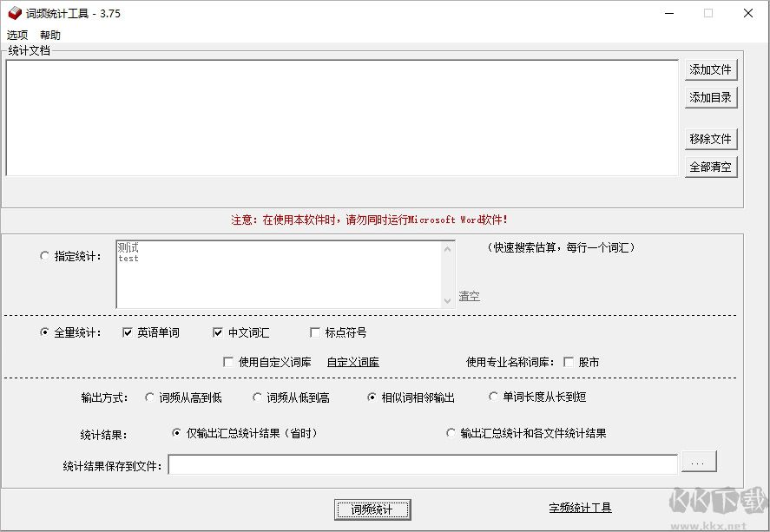Click the word frequency tool application icon
The width and height of the screenshot is (770, 532).
pos(12,14)
